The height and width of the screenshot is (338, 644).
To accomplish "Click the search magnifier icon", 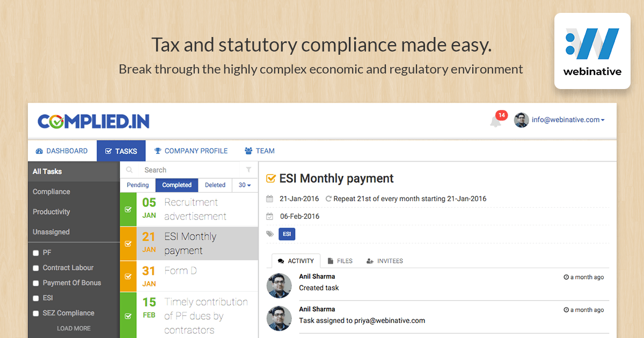I will click(x=129, y=170).
